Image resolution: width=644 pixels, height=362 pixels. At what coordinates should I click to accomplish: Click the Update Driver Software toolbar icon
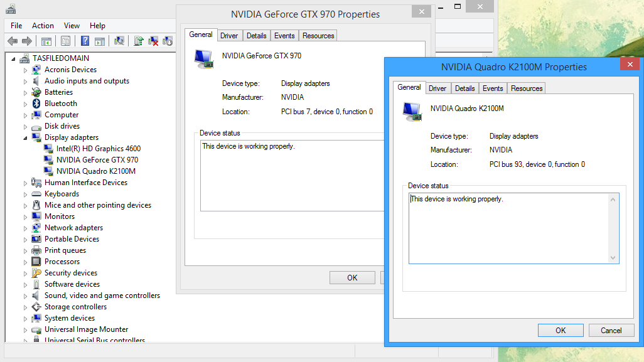(x=139, y=41)
